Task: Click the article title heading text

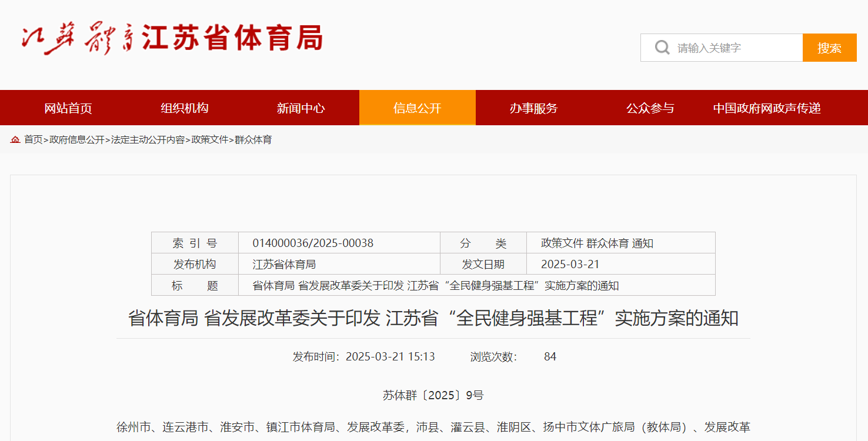Action: pos(433,319)
